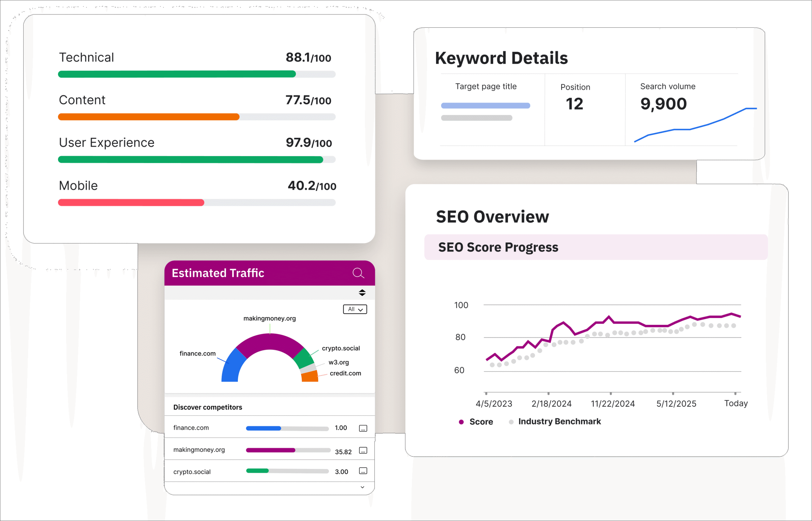Click the gray Industry Benchmark legend dot

[511, 422]
